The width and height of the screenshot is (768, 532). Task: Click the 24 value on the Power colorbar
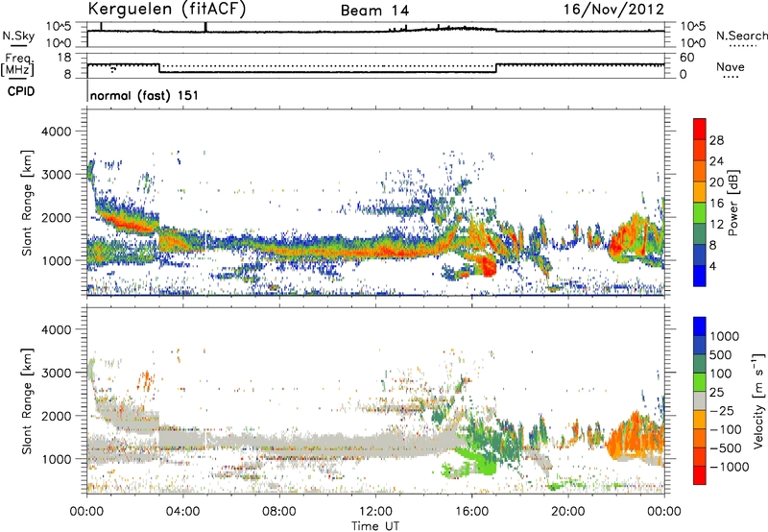tap(716, 161)
